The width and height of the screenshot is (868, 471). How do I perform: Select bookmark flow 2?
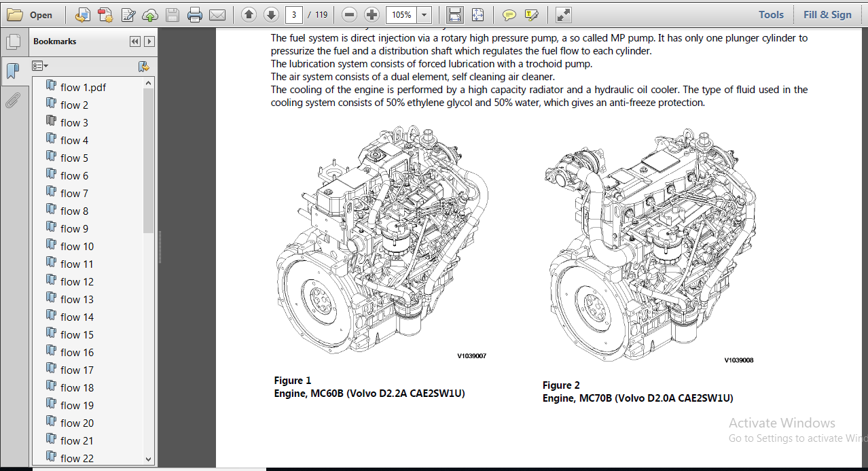pyautogui.click(x=74, y=105)
